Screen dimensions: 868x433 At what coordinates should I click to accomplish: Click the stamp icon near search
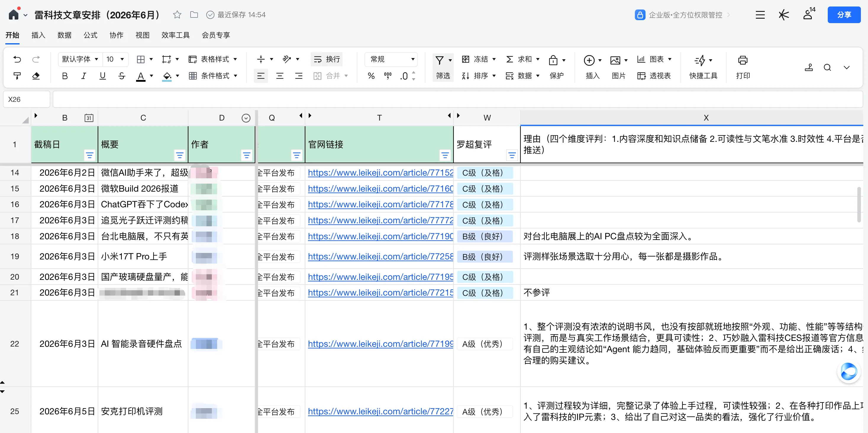pyautogui.click(x=809, y=68)
